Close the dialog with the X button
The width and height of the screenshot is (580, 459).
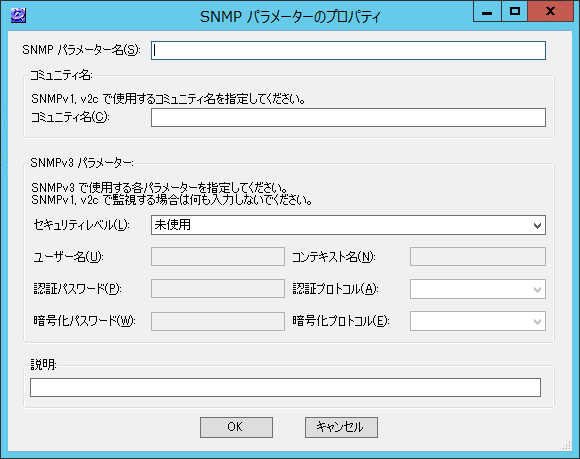click(x=550, y=11)
